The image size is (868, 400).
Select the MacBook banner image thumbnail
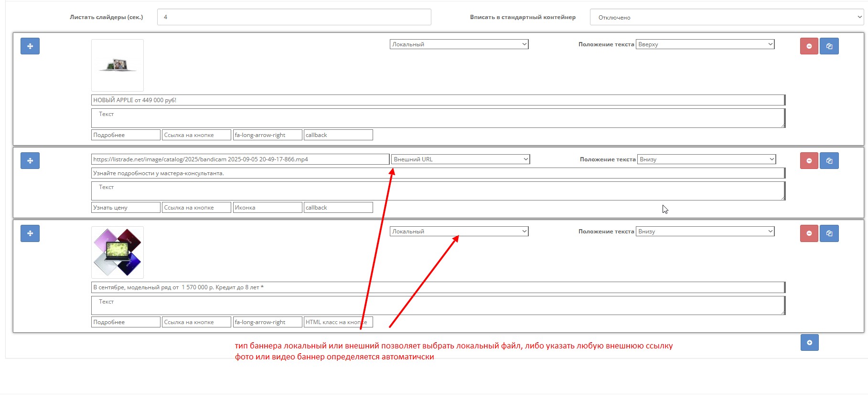click(118, 65)
